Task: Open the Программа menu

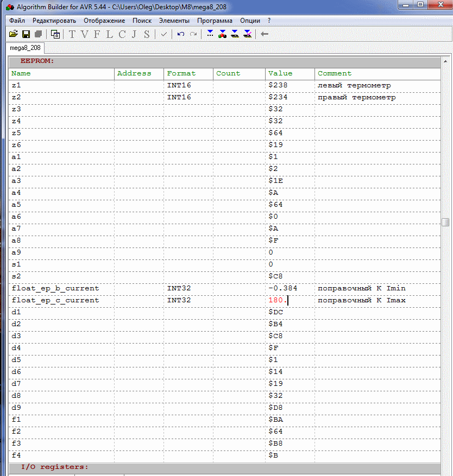Action: pyautogui.click(x=215, y=21)
